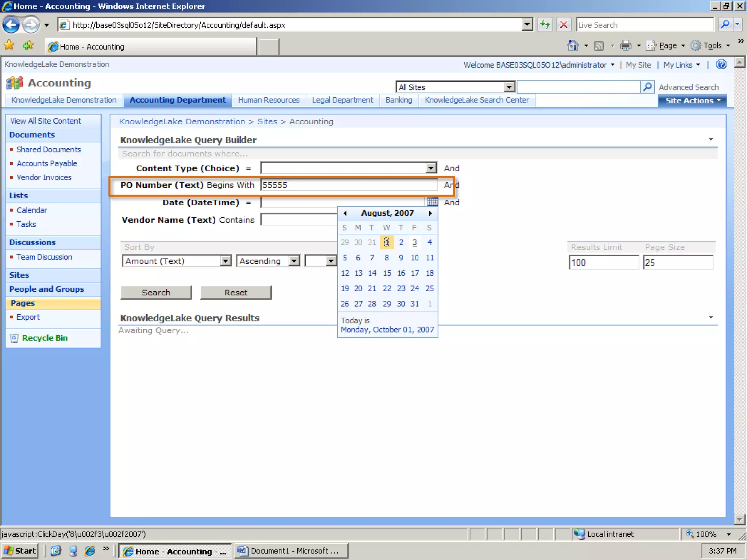Switch to the Human Resources tab

269,100
